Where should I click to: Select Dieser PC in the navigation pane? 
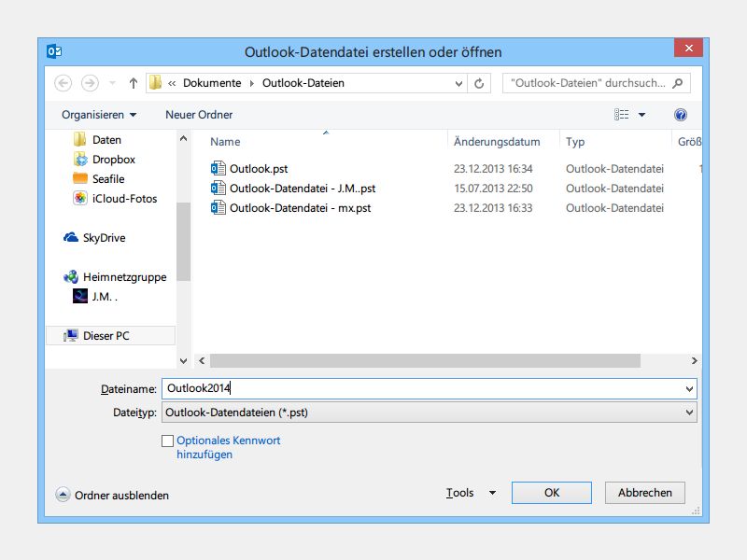(110, 336)
